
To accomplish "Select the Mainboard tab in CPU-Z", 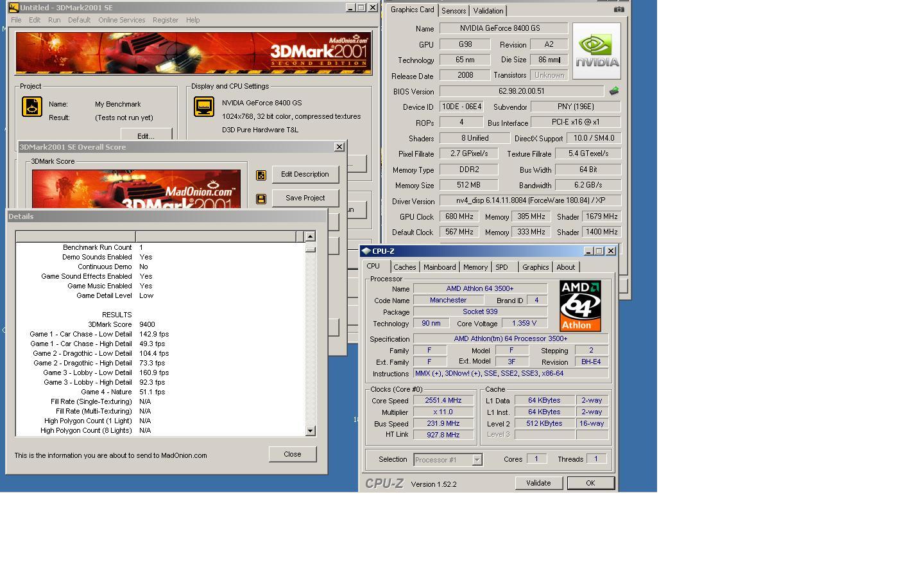I will pos(440,267).
